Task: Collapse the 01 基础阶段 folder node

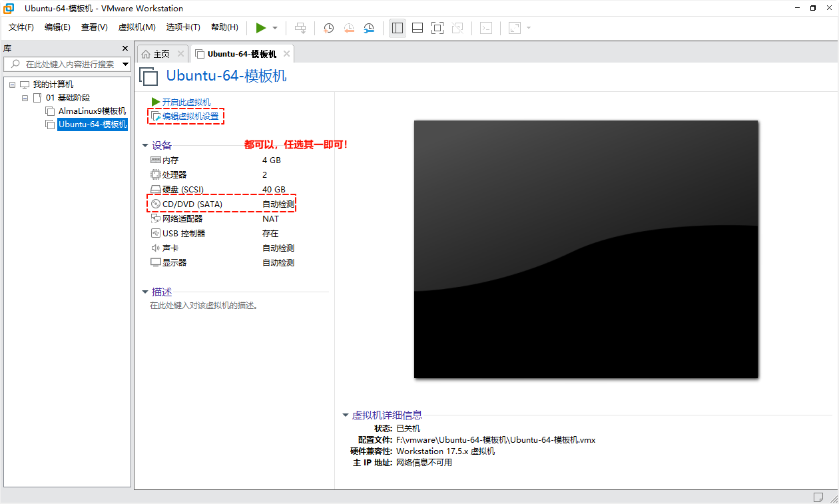Action: pos(25,98)
